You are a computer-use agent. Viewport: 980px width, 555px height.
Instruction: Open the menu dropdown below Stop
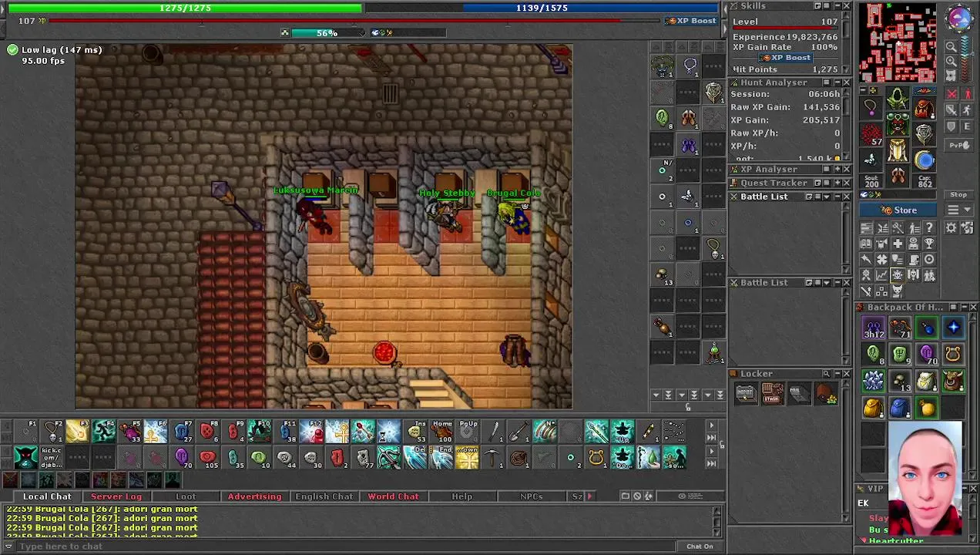(x=958, y=210)
